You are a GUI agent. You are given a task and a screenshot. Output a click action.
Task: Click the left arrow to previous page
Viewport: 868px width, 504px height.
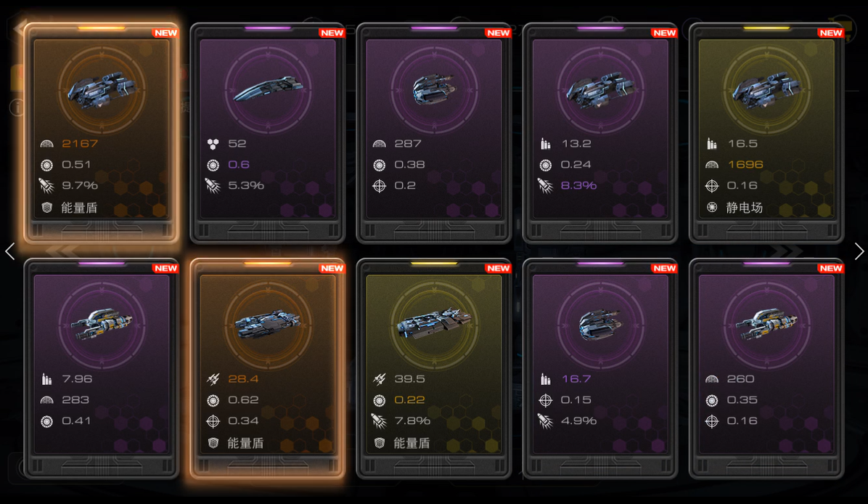click(x=9, y=251)
